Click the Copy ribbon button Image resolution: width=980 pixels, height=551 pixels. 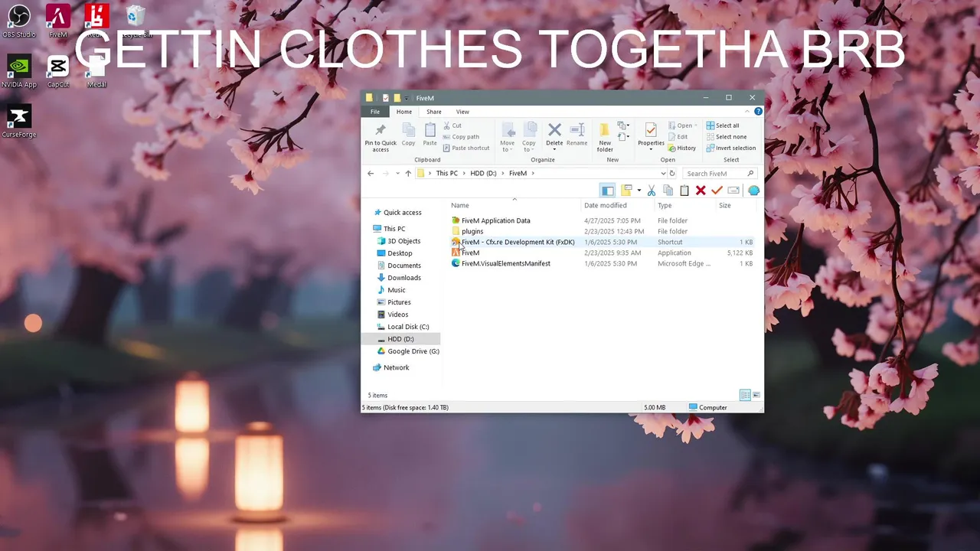(409, 135)
